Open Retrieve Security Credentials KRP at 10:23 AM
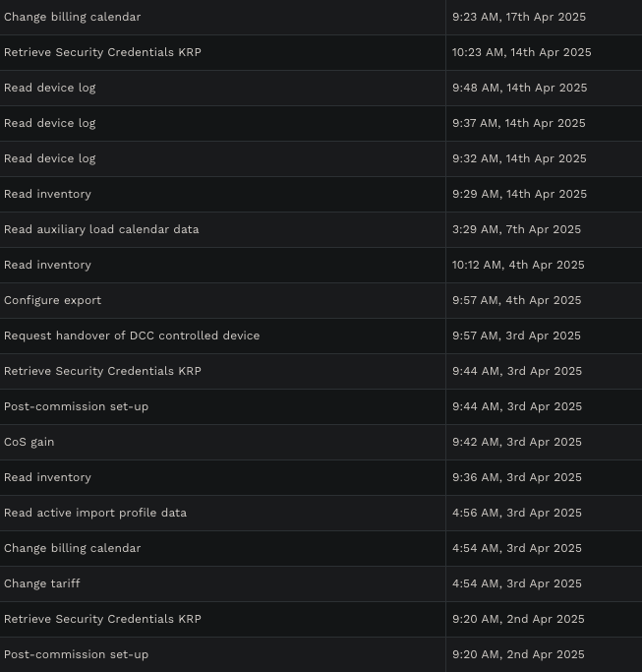642x672 pixels. coord(321,53)
